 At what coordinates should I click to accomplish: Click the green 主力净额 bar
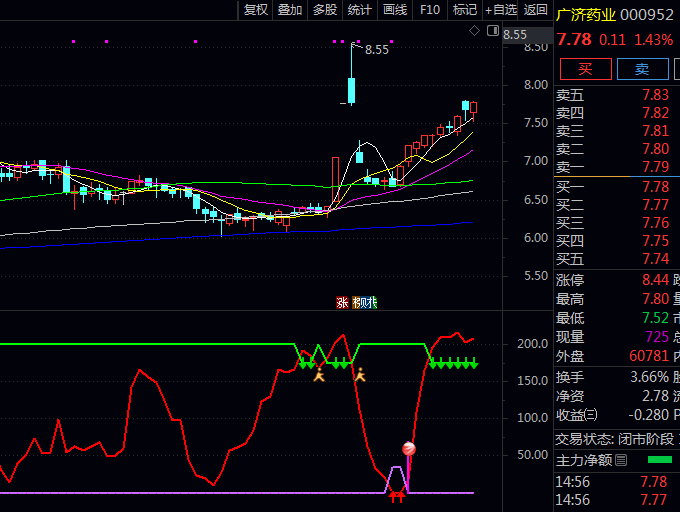(660, 460)
